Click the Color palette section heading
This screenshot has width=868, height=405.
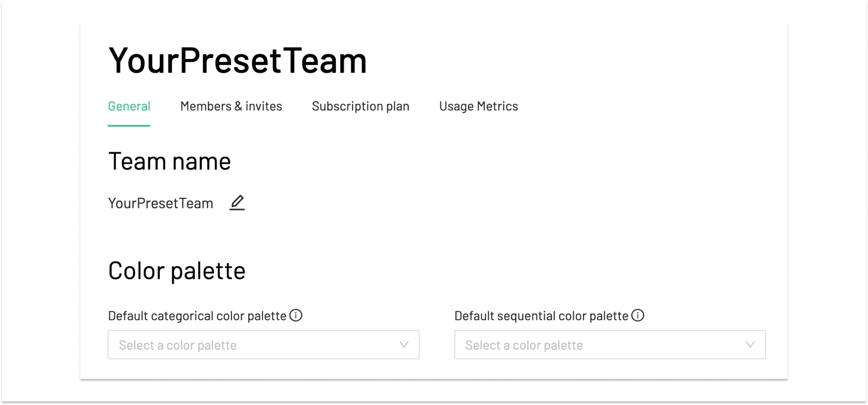[176, 270]
